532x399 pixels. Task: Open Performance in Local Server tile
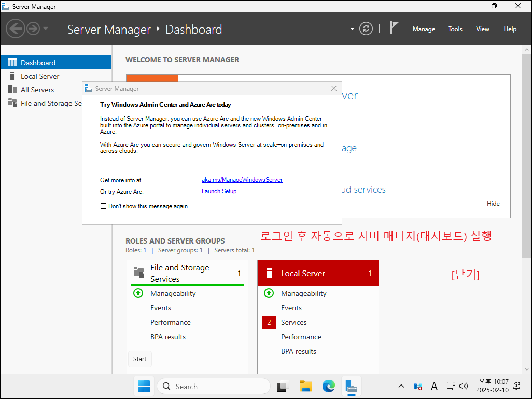(x=301, y=337)
